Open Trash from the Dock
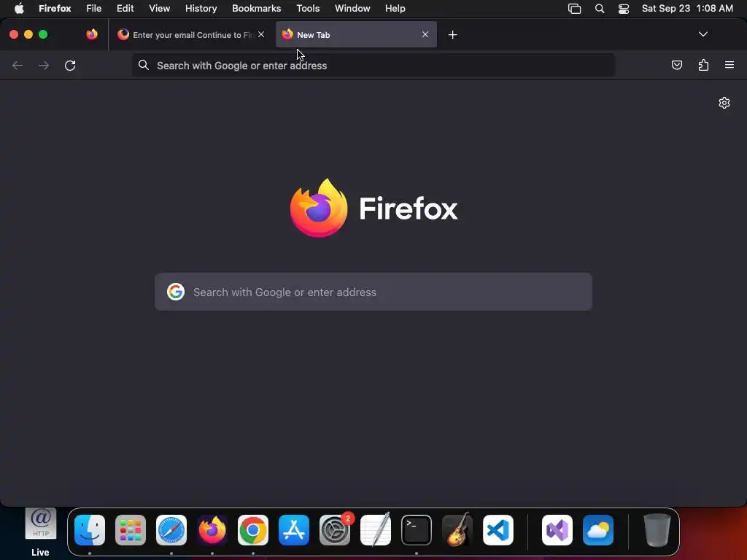The height and width of the screenshot is (560, 747). 657,530
